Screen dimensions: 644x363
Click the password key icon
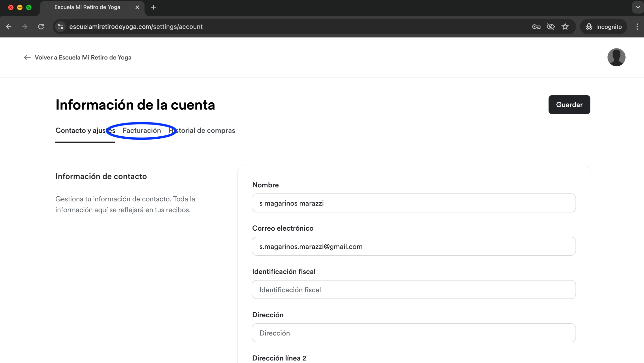click(x=536, y=27)
